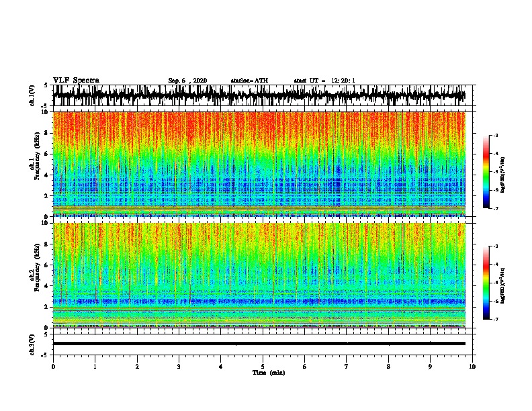Click time tick label '10' on x-axis
The width and height of the screenshot is (532, 411).
pos(472,367)
